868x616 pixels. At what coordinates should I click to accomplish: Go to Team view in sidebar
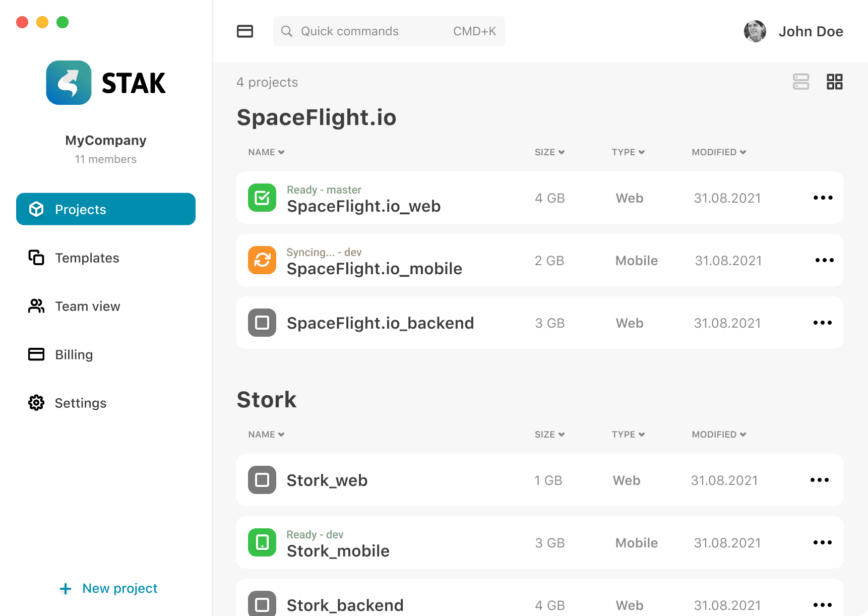point(87,306)
